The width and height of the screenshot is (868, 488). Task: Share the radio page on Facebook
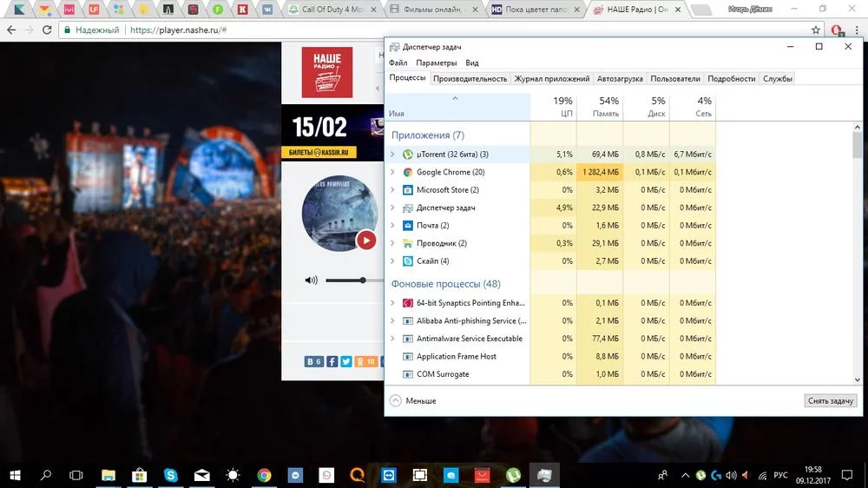(x=332, y=362)
